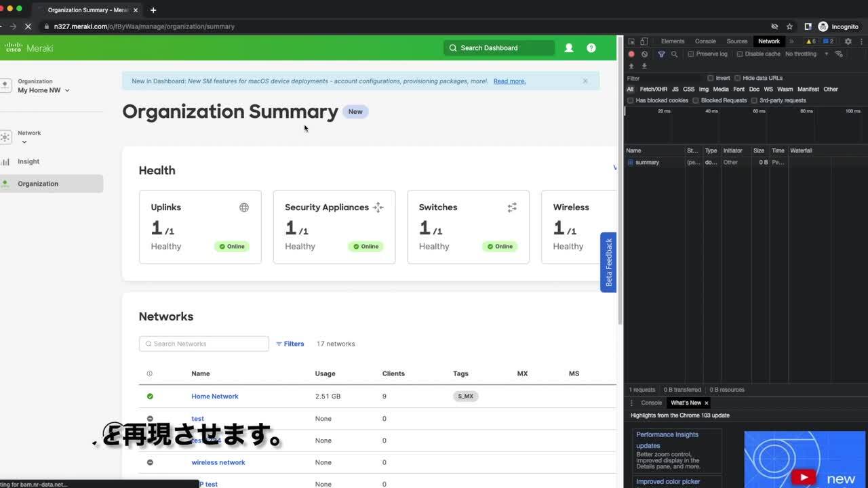Switch to Elements tab in DevTools
The image size is (868, 488).
[x=673, y=41]
